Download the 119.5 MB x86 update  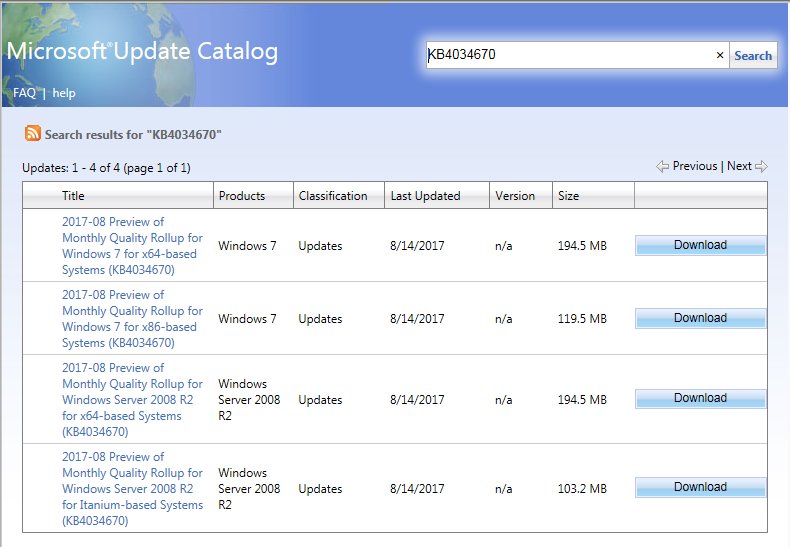click(700, 318)
